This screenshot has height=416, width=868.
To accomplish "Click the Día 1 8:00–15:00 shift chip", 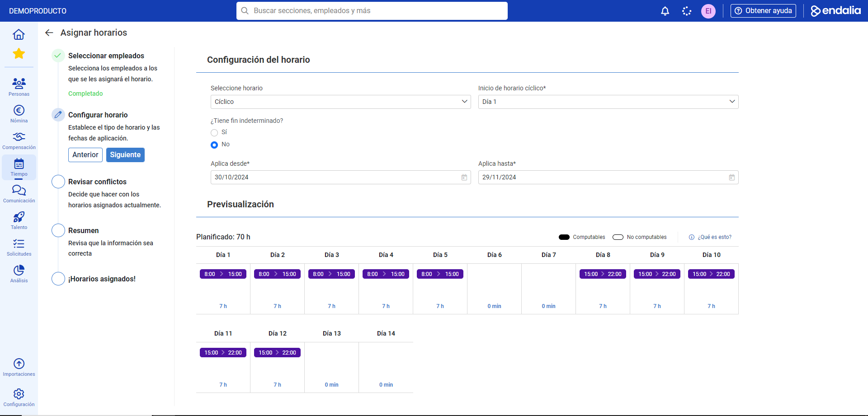I will pyautogui.click(x=223, y=274).
